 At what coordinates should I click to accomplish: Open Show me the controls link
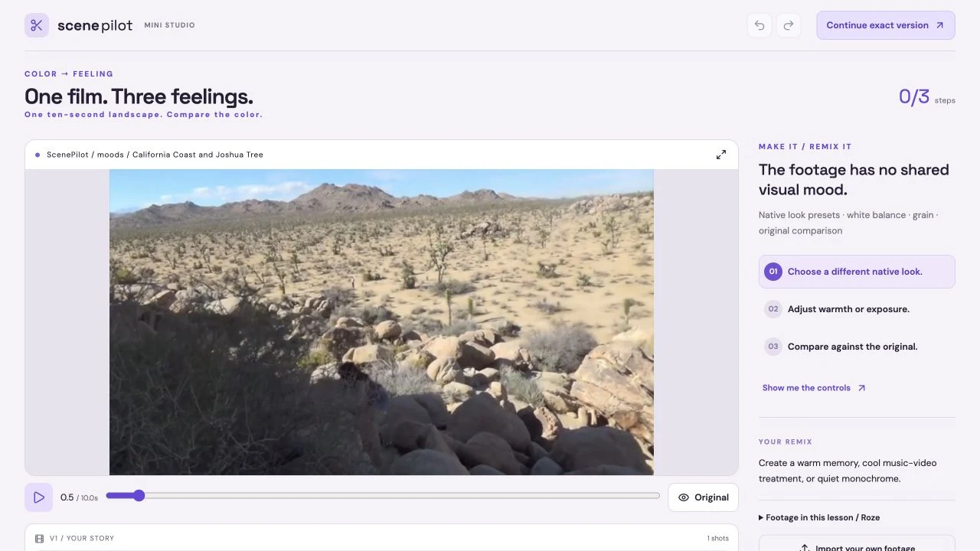point(814,388)
